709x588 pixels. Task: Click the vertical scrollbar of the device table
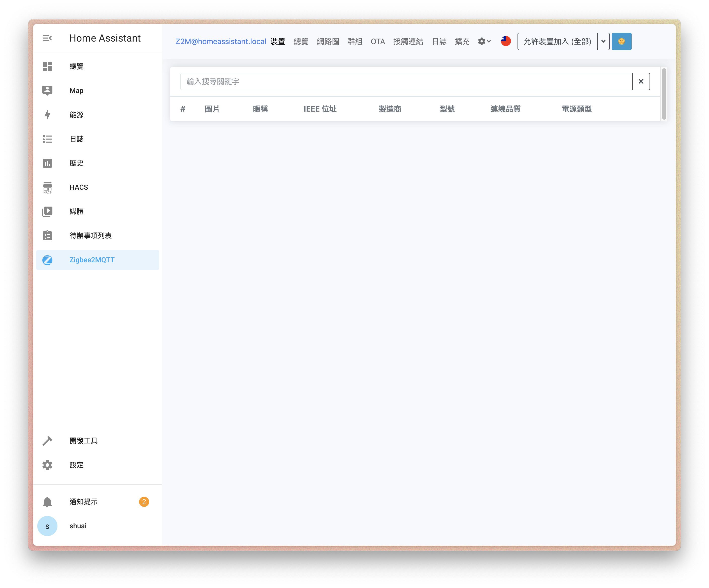point(664,94)
